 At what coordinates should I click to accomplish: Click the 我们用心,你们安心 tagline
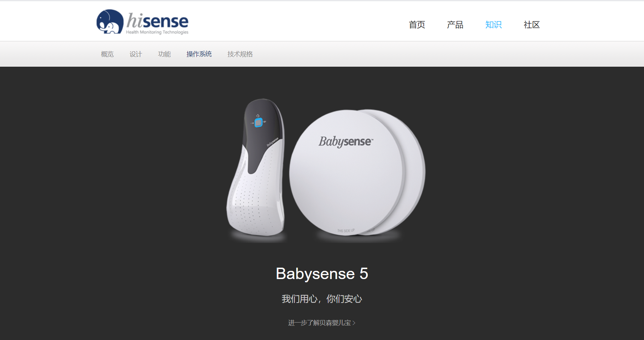tap(322, 299)
